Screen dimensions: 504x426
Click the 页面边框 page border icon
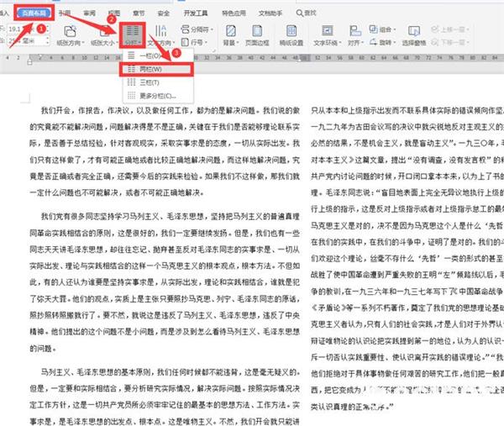point(256,32)
